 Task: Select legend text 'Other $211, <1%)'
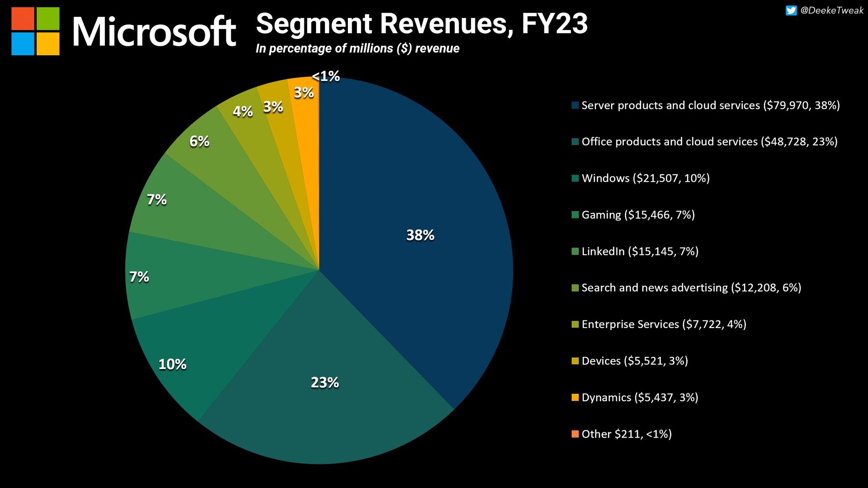627,434
